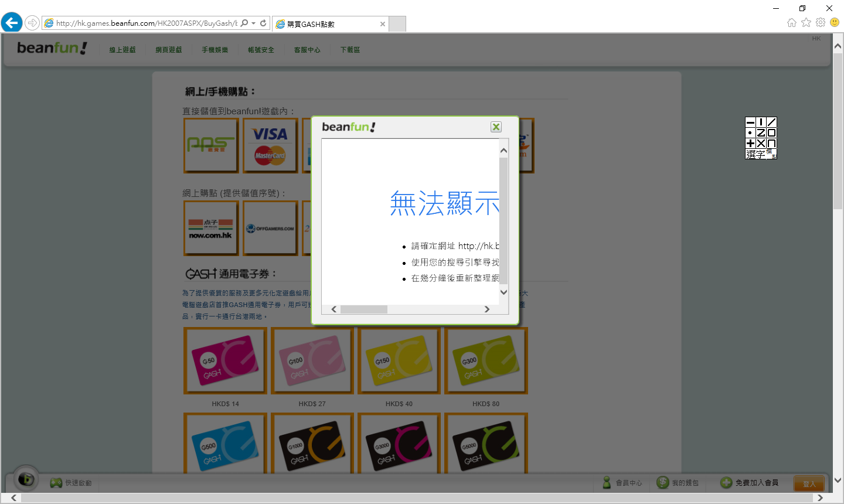Open the 線上遊戲 menu
The image size is (844, 504).
point(122,50)
